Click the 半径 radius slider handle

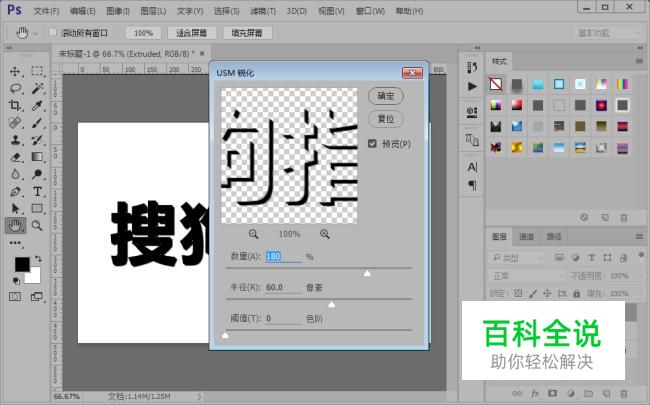pos(332,304)
